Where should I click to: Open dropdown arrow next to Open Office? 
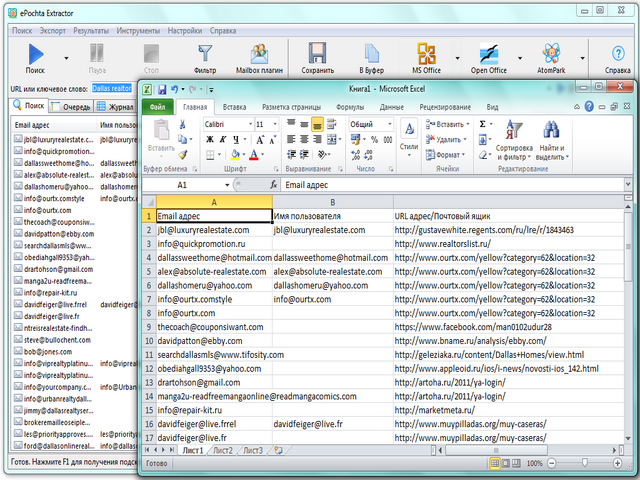520,58
